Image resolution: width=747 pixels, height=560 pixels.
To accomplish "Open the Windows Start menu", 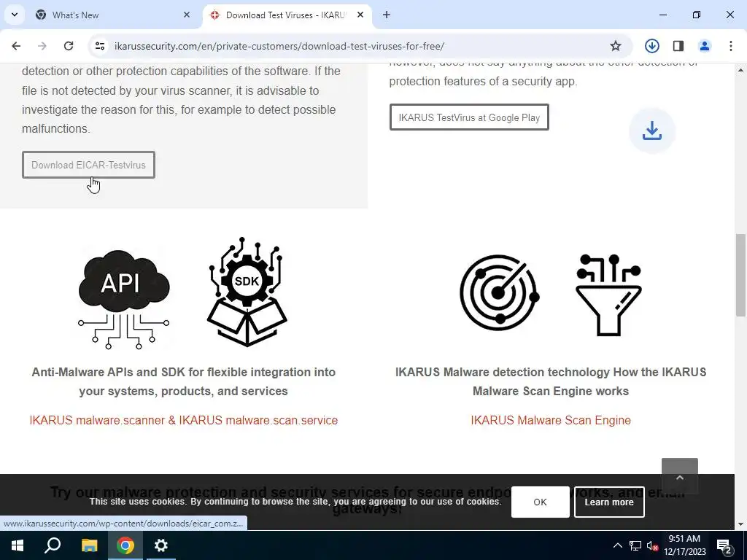I will pyautogui.click(x=18, y=545).
